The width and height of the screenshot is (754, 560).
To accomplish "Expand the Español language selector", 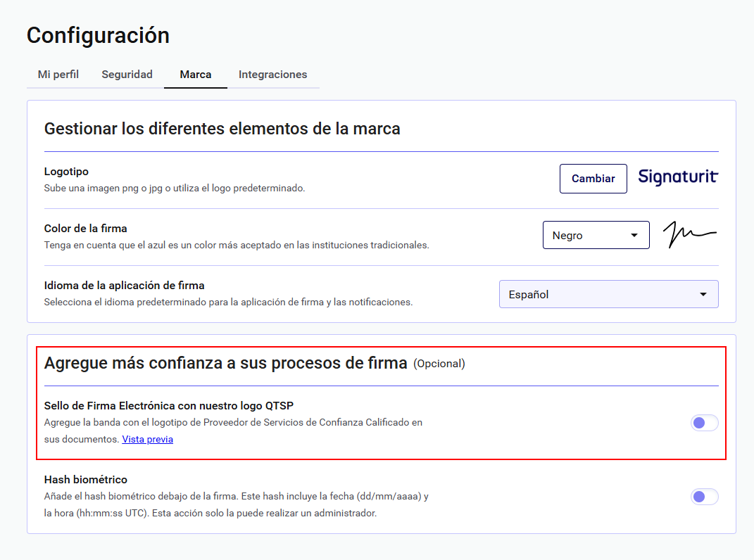I will (608, 295).
